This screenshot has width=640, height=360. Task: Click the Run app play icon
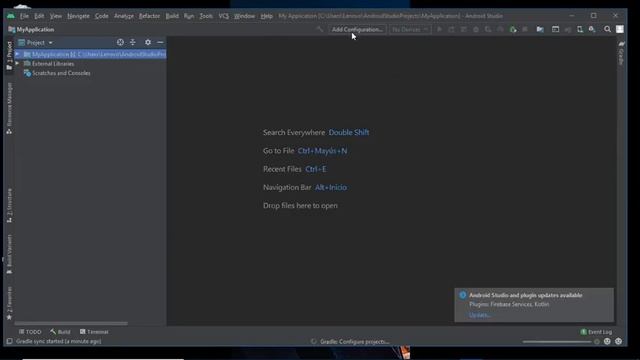tap(440, 29)
